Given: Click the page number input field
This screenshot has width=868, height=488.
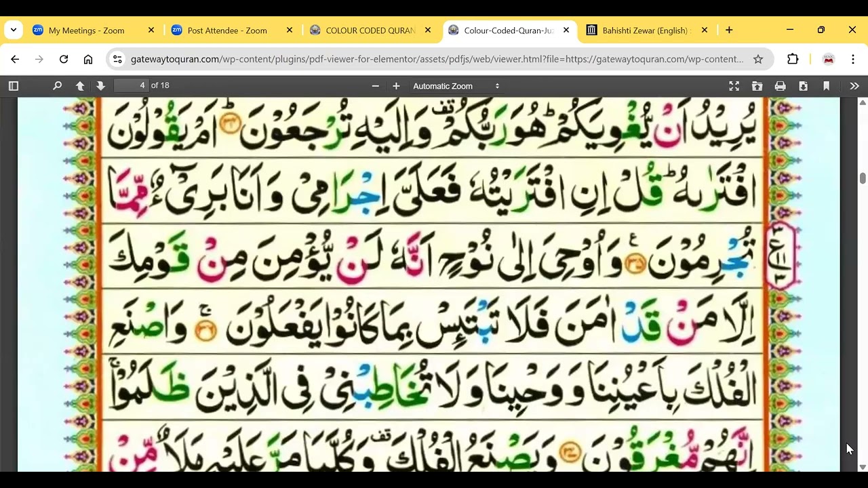Looking at the screenshot, I should click(131, 85).
